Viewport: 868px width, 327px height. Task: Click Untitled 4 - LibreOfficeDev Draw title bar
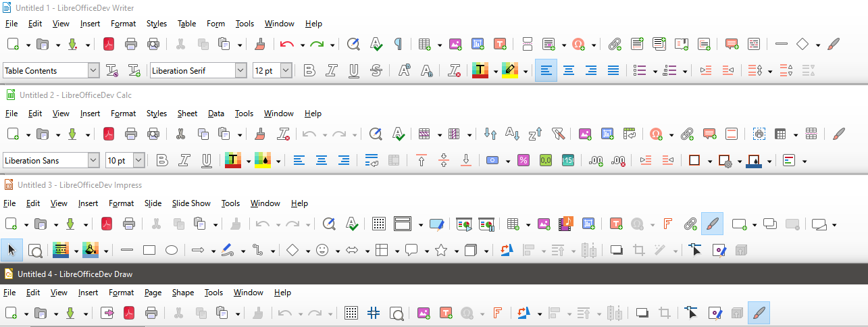pyautogui.click(x=434, y=274)
